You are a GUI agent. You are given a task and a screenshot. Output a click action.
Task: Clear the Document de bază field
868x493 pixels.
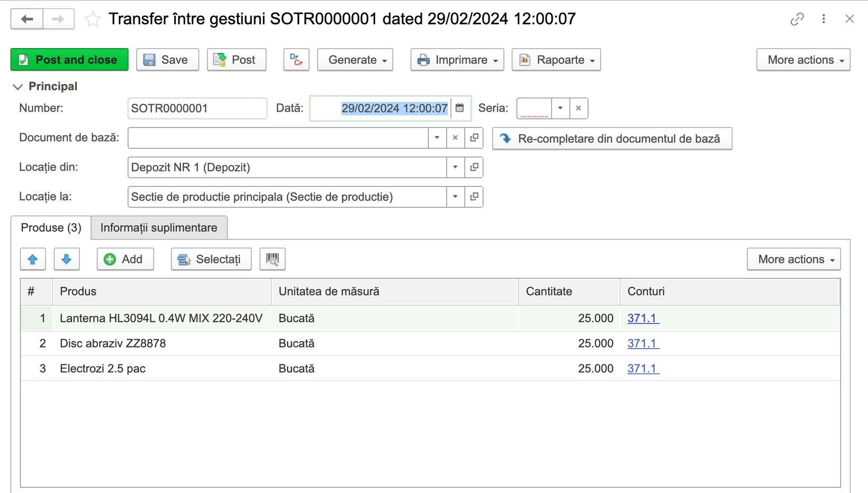[x=455, y=138]
